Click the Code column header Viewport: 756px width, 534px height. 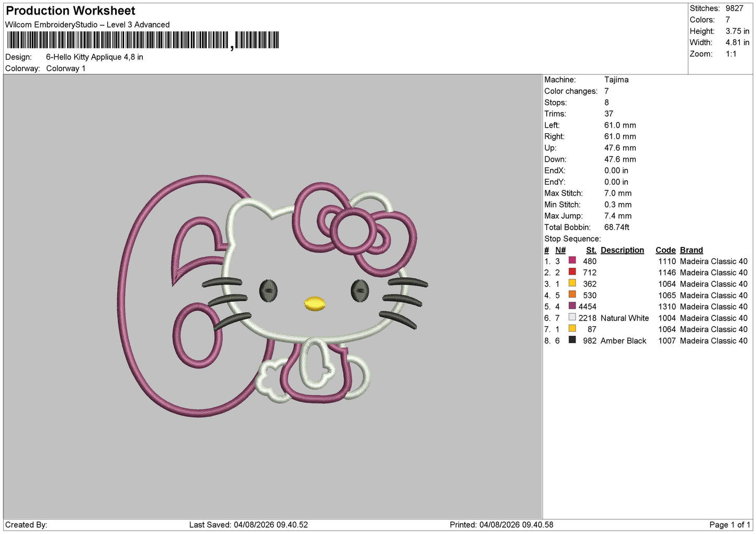tap(665, 250)
